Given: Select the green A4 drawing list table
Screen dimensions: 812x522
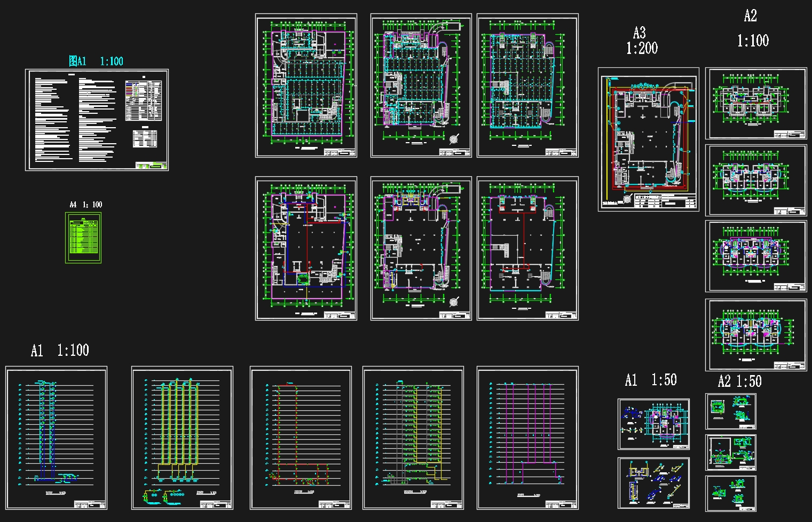Looking at the screenshot, I should [x=83, y=238].
